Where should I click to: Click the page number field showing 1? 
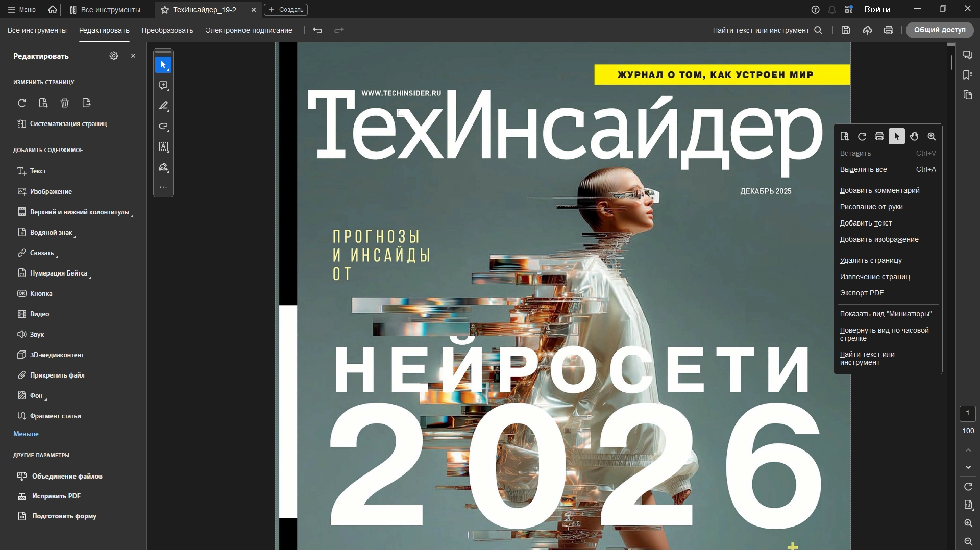[967, 413]
